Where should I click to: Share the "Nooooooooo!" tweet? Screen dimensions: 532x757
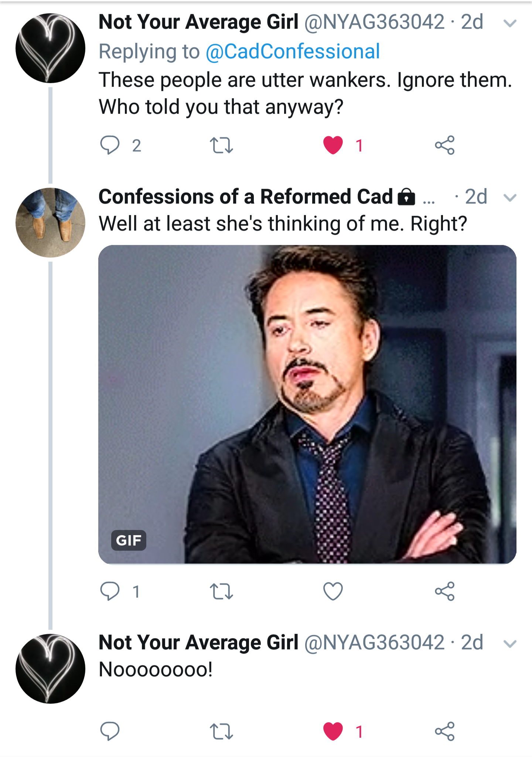point(444,731)
